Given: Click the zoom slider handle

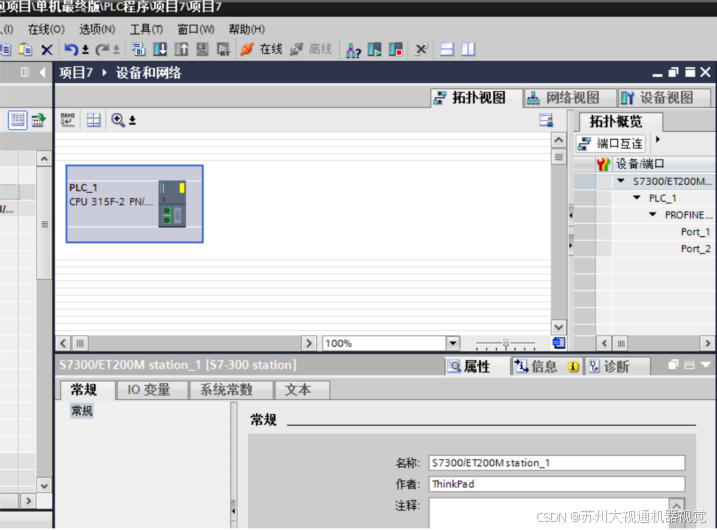Looking at the screenshot, I should point(506,343).
